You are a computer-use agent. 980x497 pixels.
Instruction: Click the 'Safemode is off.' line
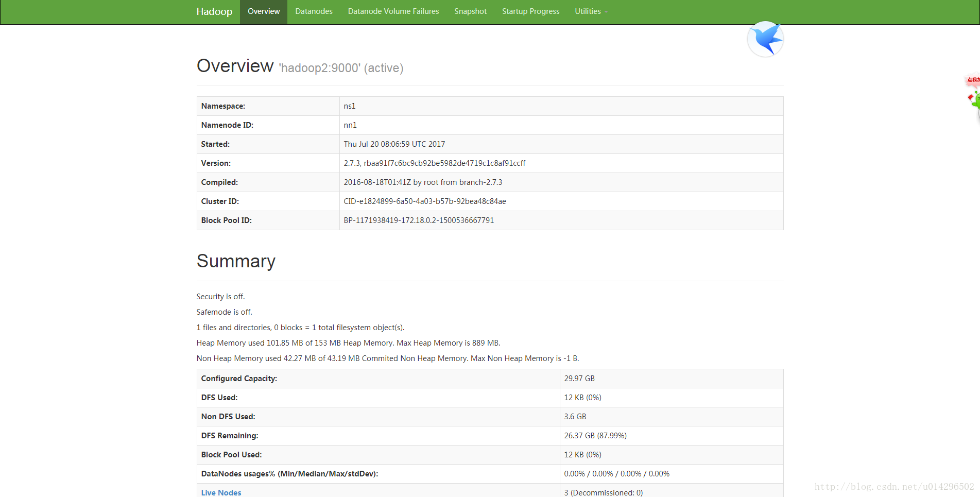tap(225, 312)
